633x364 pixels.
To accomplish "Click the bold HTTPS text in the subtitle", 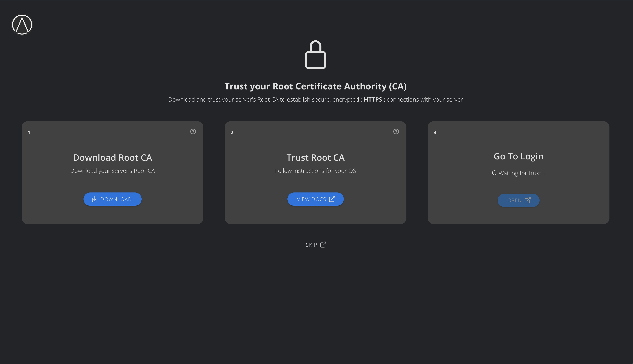I will 373,100.
